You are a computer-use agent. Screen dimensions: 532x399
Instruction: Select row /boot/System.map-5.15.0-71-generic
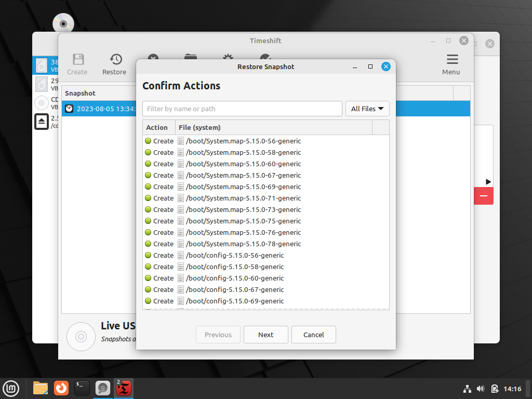click(x=265, y=198)
